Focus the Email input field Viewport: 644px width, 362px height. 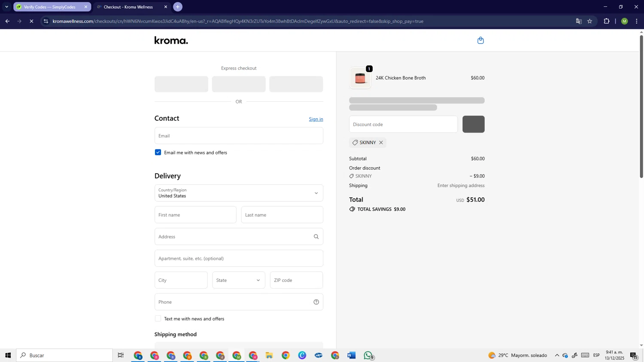click(239, 136)
